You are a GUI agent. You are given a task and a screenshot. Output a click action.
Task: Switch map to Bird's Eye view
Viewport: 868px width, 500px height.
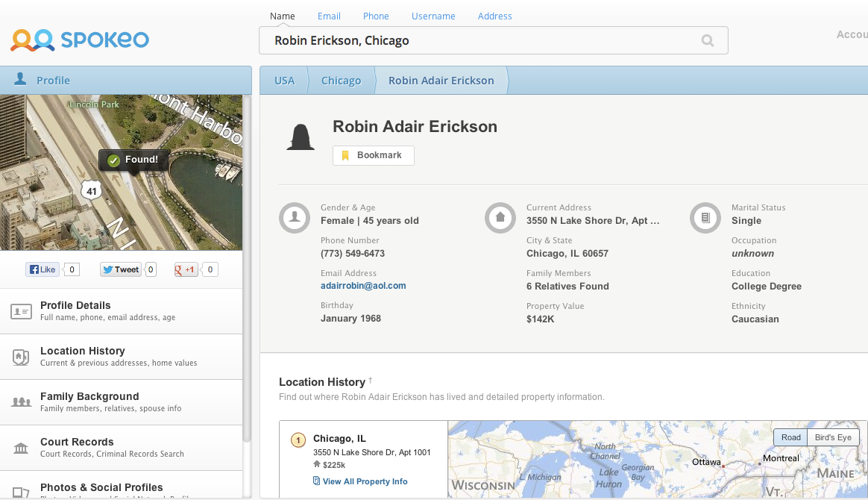click(833, 437)
